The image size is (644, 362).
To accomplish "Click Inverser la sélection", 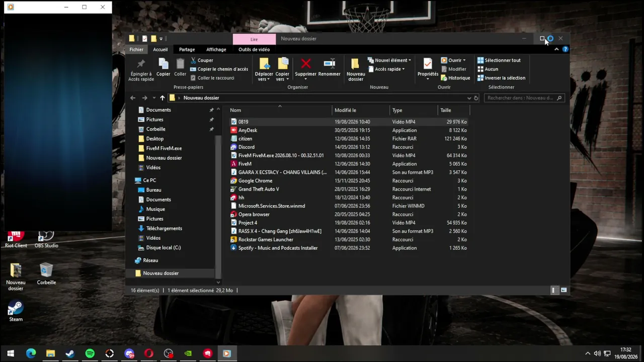I will click(501, 78).
